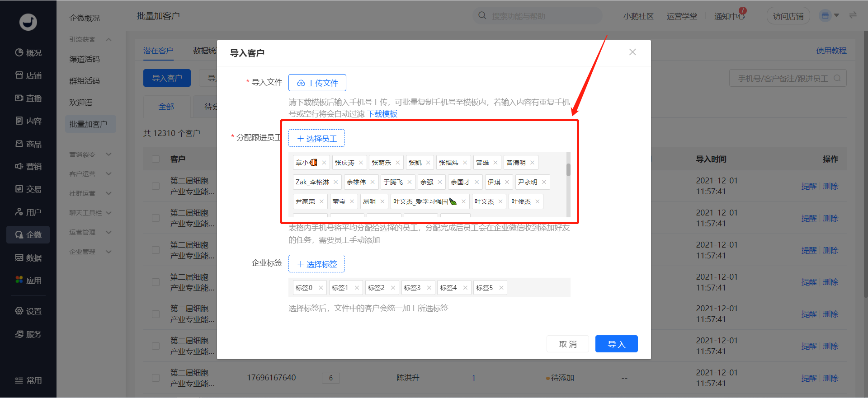Close the 导入客户 dialog

[x=632, y=52]
